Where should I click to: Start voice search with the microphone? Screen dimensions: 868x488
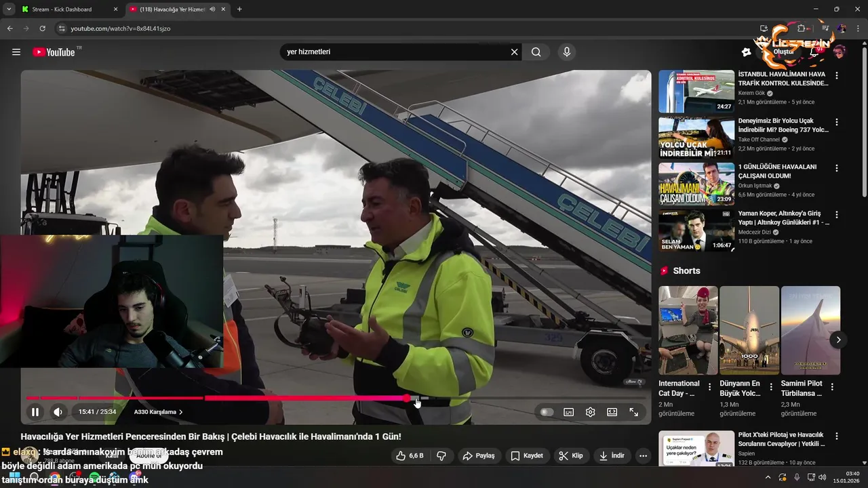[567, 52]
